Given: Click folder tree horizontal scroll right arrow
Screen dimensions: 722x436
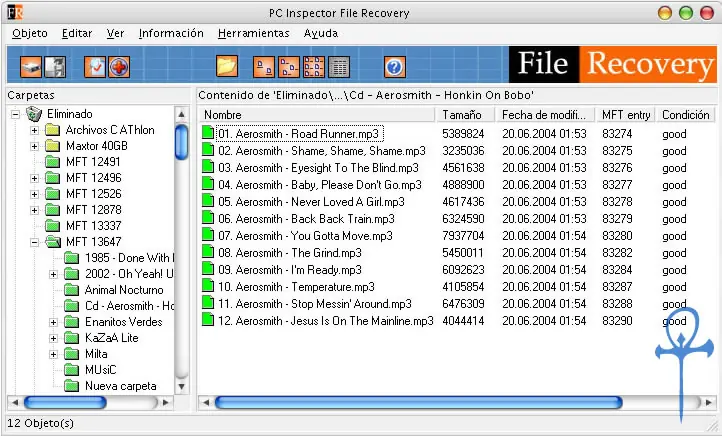Looking at the screenshot, I should tap(166, 403).
